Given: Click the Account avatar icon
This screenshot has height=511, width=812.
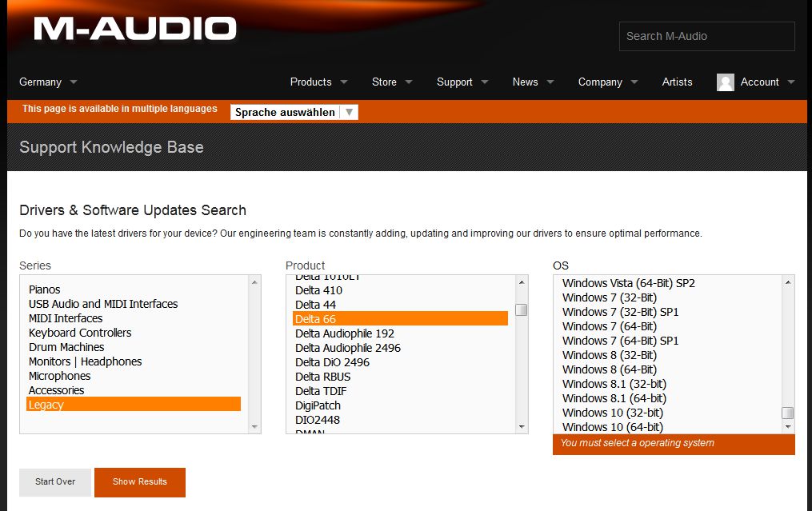Looking at the screenshot, I should tap(725, 82).
